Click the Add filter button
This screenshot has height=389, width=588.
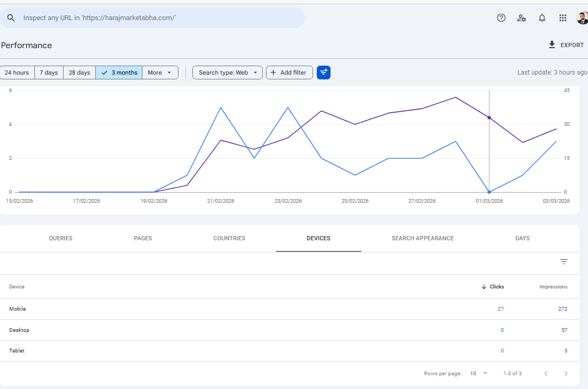click(289, 73)
